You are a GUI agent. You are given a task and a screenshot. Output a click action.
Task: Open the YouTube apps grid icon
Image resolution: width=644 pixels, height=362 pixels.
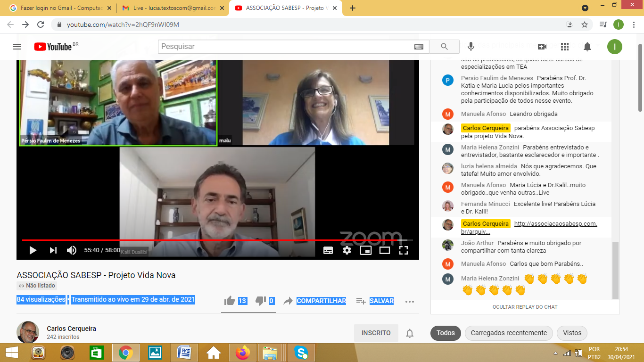pyautogui.click(x=565, y=47)
